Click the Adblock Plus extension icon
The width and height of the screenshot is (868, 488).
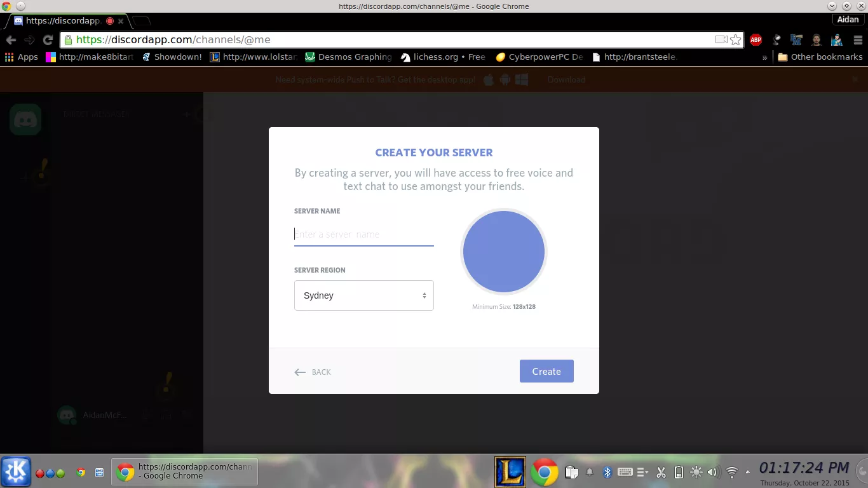click(x=756, y=39)
